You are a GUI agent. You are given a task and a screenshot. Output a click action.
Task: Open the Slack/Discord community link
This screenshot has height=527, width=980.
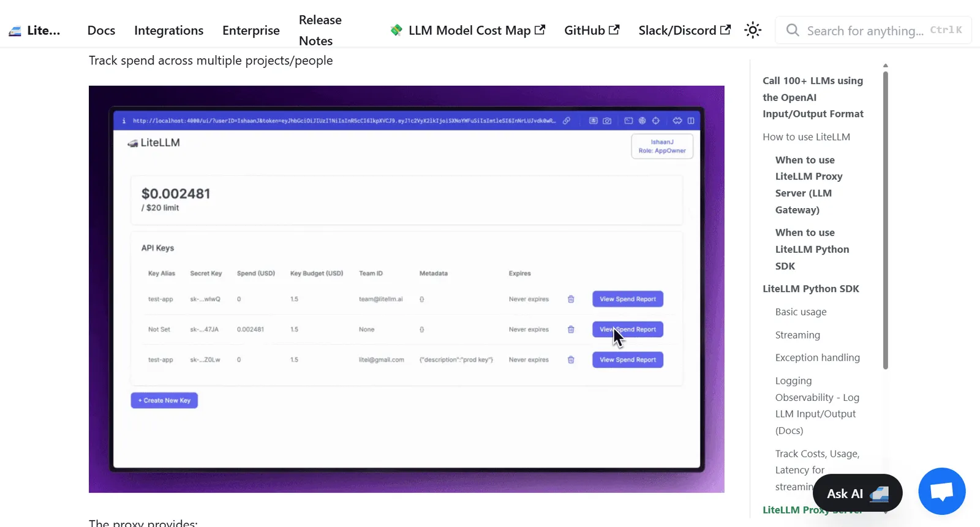(x=684, y=31)
